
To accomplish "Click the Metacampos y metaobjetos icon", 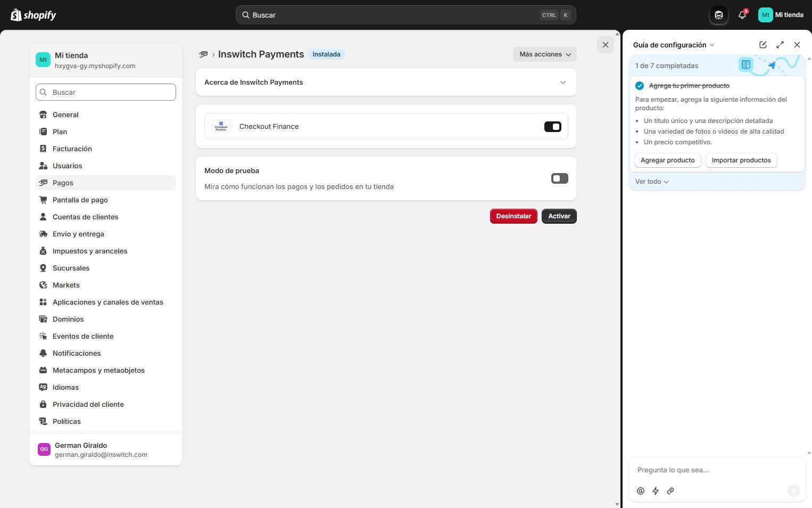I will click(43, 370).
